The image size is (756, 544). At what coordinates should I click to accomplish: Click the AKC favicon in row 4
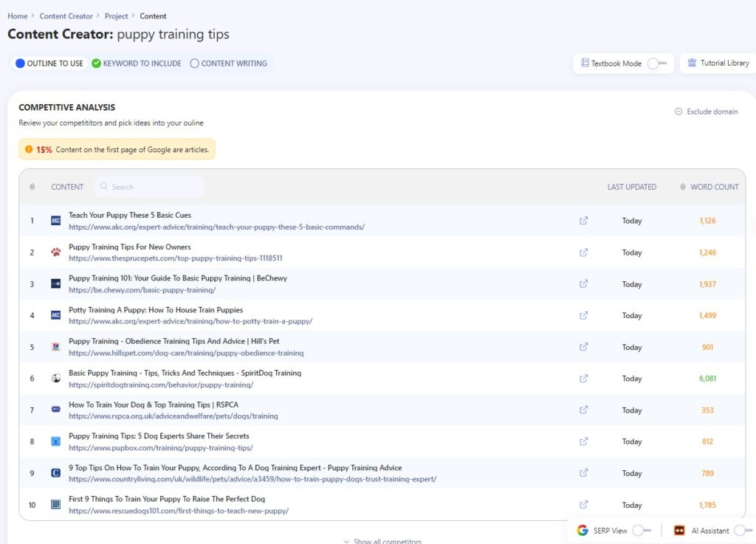point(56,315)
